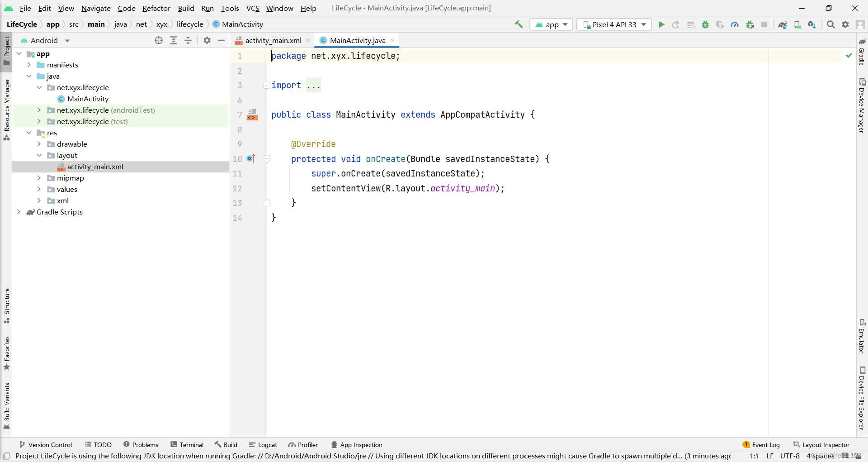This screenshot has width=868, height=462.
Task: Toggle the Gradle side panel
Action: (862, 52)
